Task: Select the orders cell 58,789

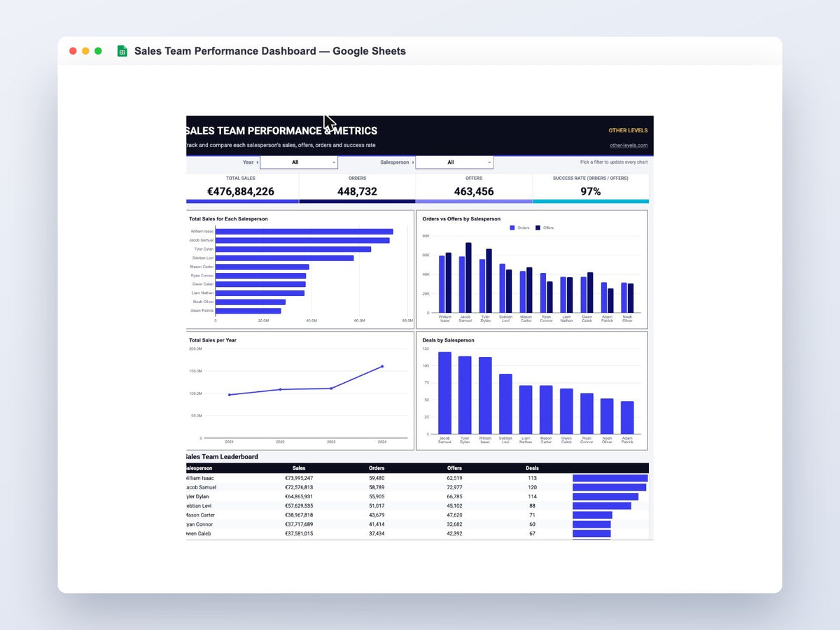Action: 377,487
